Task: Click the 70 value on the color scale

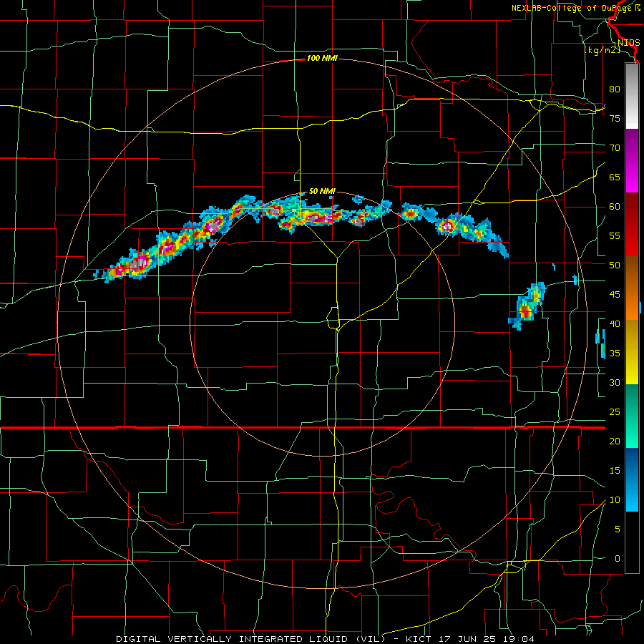Action: click(x=615, y=148)
